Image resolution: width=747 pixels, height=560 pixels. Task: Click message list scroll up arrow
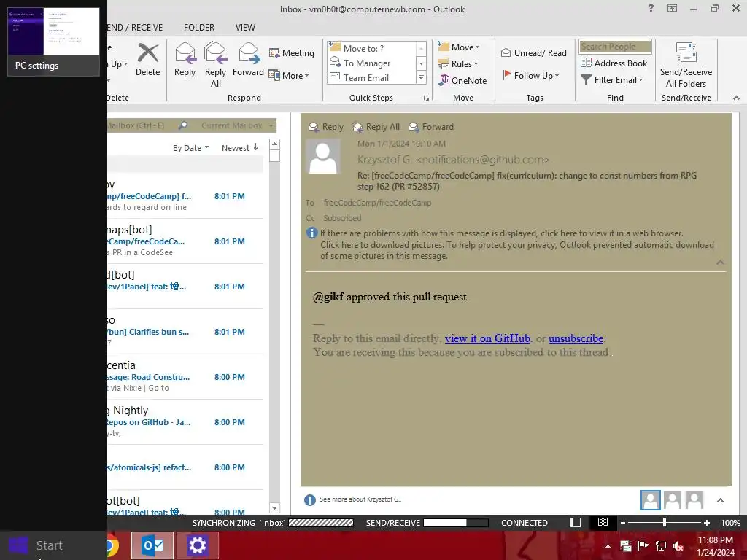[x=274, y=144]
